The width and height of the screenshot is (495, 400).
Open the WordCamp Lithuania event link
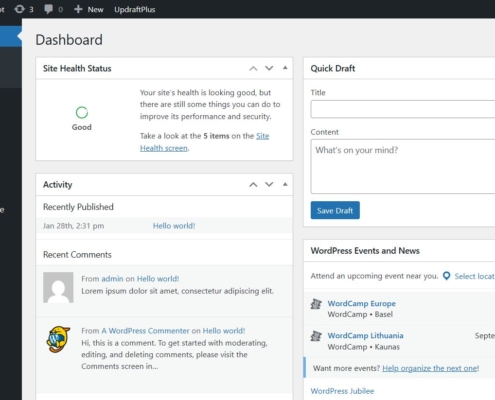pyautogui.click(x=365, y=336)
